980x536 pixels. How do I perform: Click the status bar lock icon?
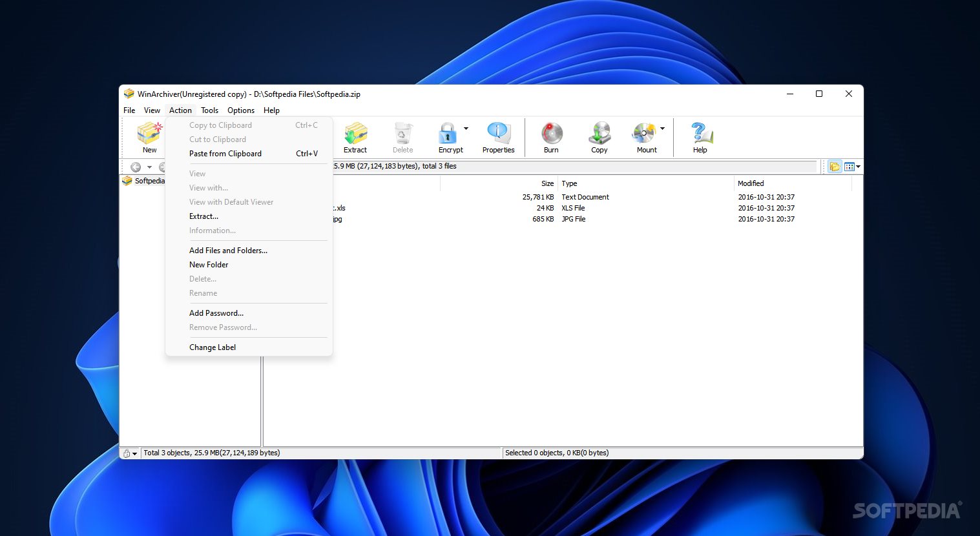127,453
